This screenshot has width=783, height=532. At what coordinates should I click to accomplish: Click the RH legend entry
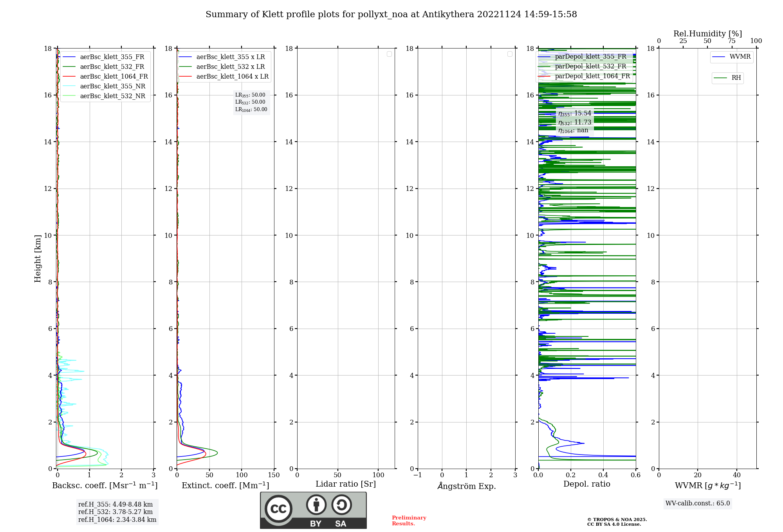click(727, 78)
